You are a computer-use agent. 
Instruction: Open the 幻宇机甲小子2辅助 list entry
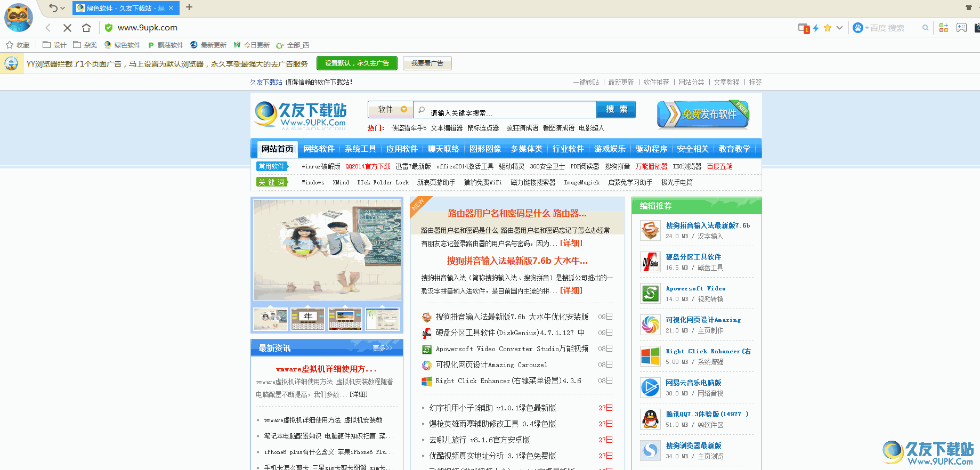pos(492,408)
